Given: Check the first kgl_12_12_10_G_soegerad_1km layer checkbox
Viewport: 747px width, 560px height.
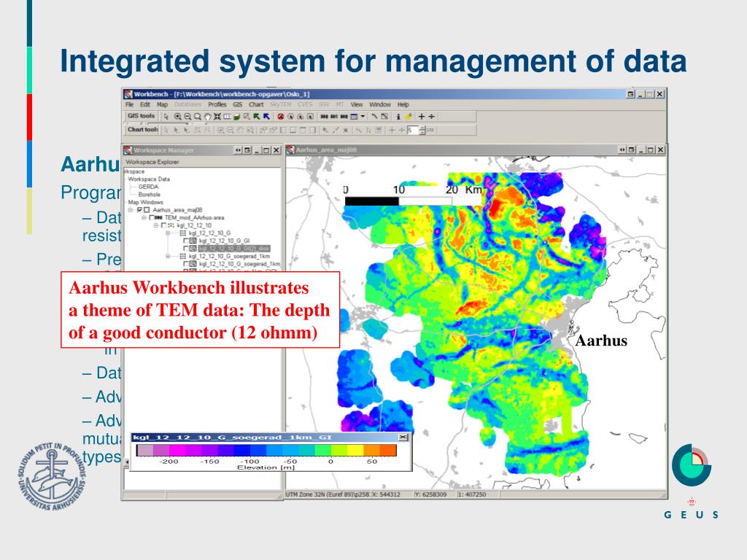Looking at the screenshot, I should pos(186,264).
